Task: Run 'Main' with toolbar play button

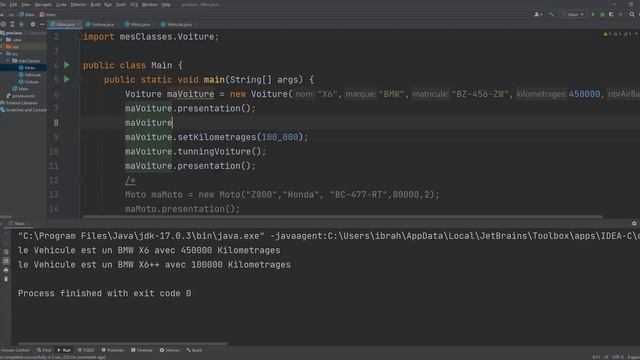Action: coord(593,14)
